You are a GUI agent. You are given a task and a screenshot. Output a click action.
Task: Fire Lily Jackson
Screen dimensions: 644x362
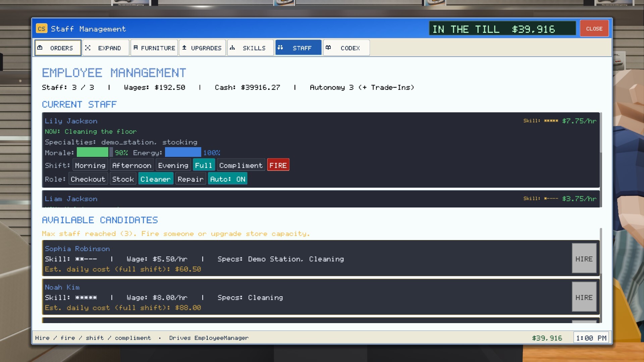click(278, 165)
